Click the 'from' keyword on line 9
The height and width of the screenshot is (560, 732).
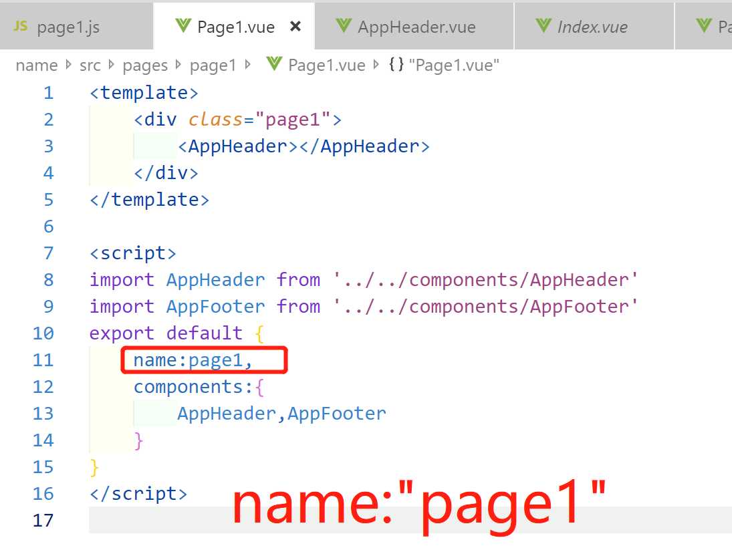tap(298, 307)
